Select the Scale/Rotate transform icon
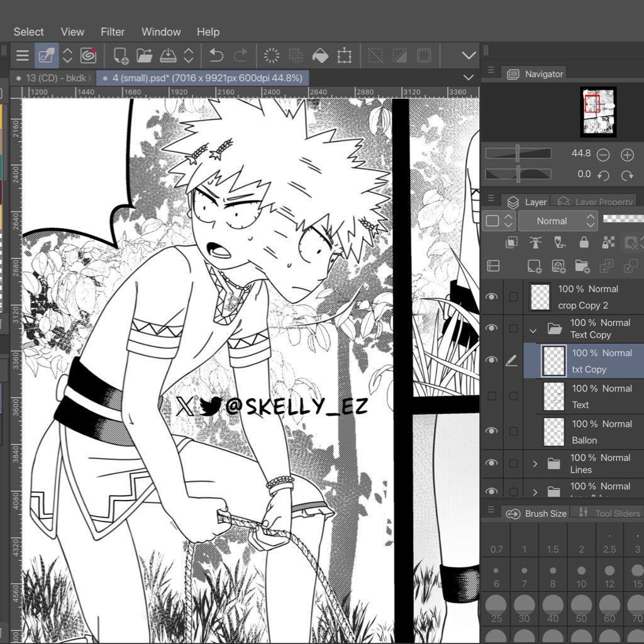The height and width of the screenshot is (644, 644). (x=344, y=55)
